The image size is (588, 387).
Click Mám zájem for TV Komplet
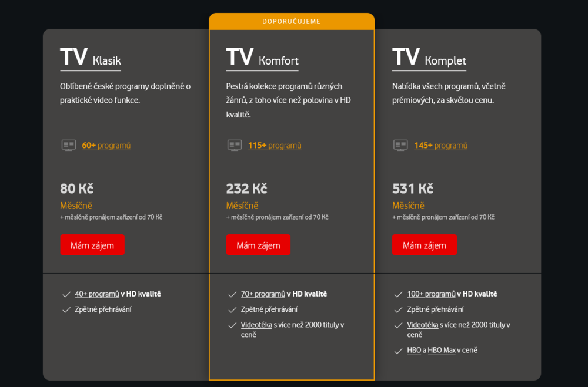425,245
